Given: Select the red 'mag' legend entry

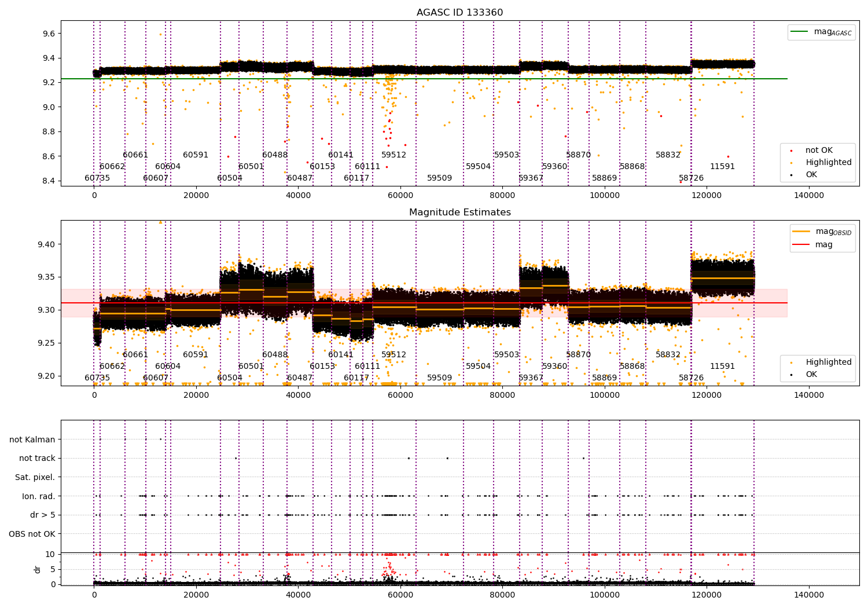Looking at the screenshot, I should click(813, 244).
